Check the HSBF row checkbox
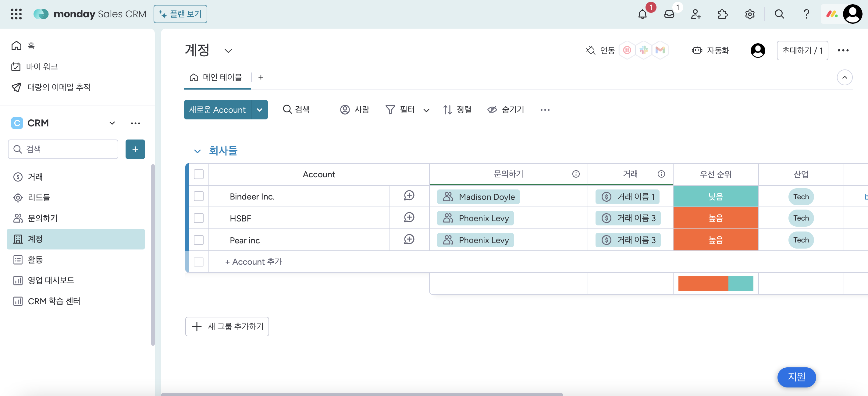This screenshot has height=396, width=868. click(x=199, y=218)
